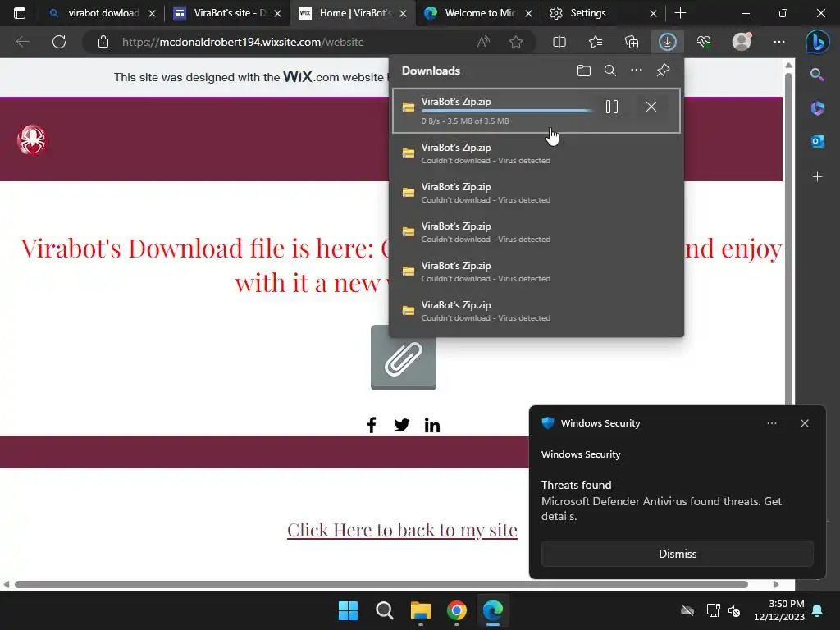
Task: Close the Windows Security toast
Action: click(804, 423)
